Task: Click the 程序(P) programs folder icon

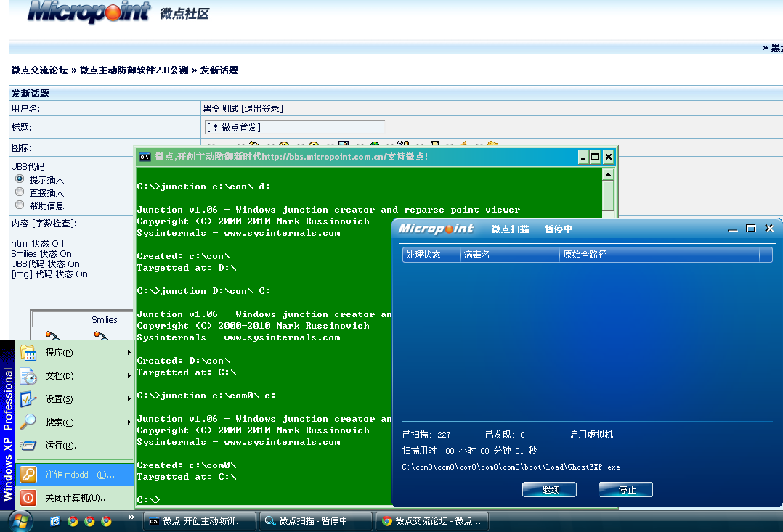Action: coord(28,353)
